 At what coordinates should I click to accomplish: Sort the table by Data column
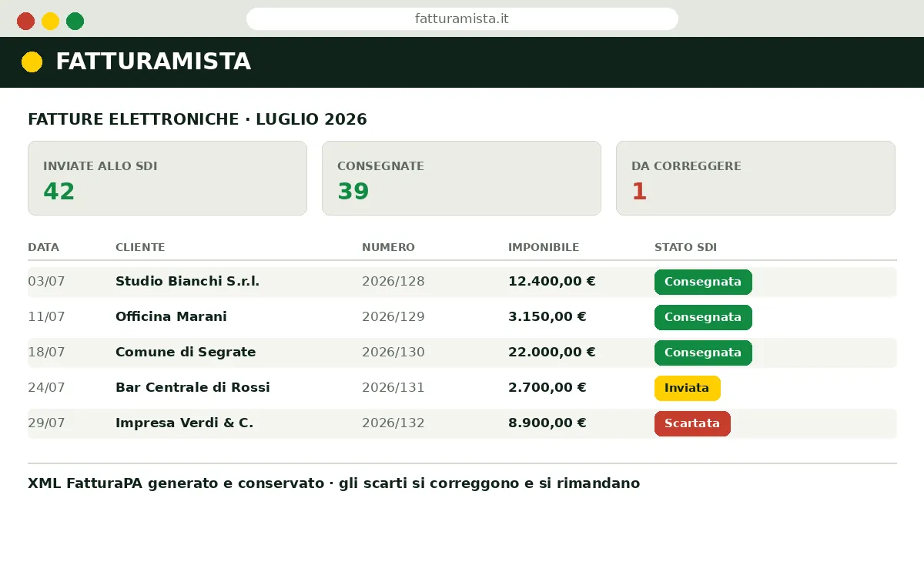[43, 247]
